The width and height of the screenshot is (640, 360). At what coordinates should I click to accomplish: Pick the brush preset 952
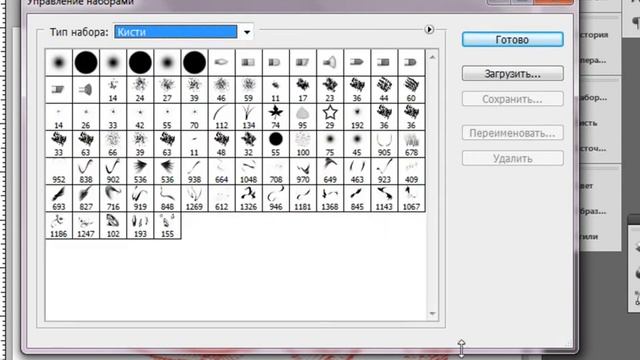[x=58, y=171]
